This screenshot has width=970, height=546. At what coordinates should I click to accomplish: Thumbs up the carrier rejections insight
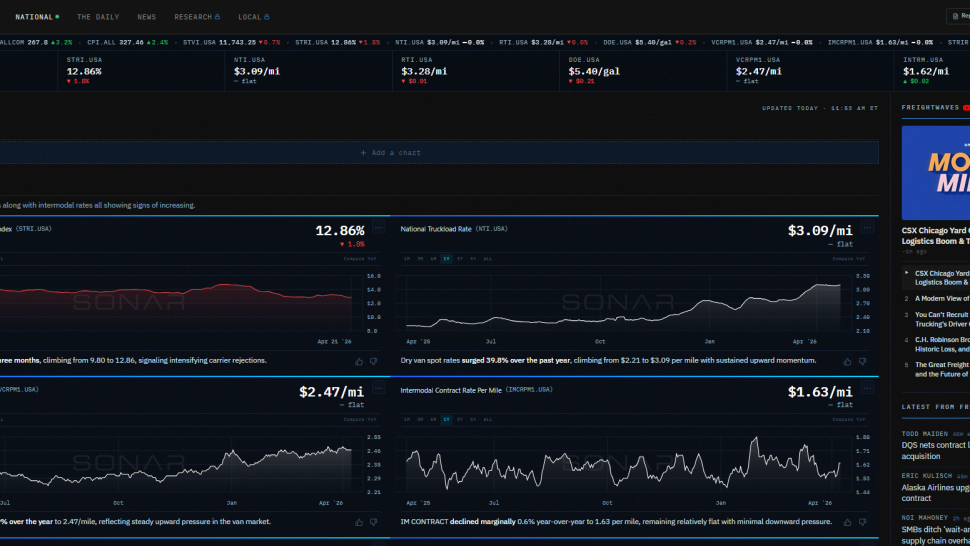(359, 362)
